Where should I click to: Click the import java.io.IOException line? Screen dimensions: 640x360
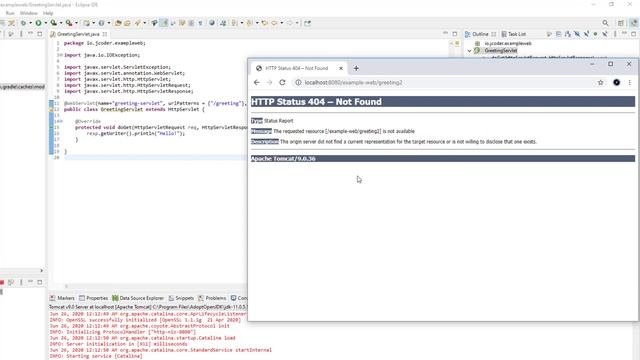[102, 55]
